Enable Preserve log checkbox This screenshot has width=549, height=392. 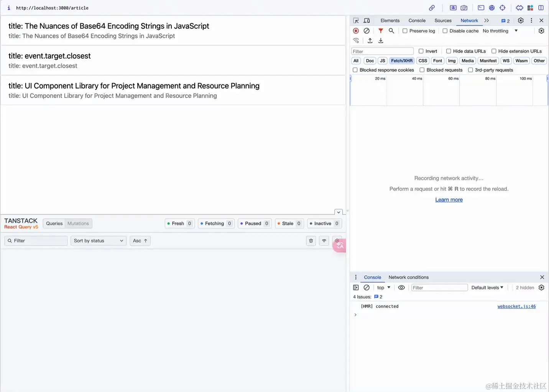coord(405,31)
